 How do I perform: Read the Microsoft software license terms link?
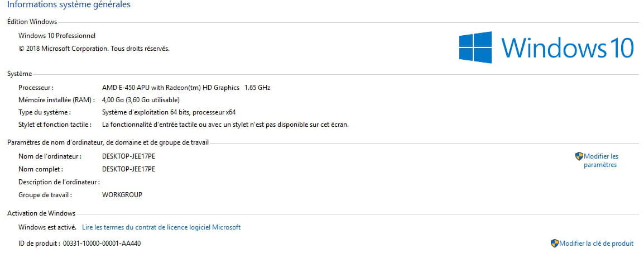161,227
